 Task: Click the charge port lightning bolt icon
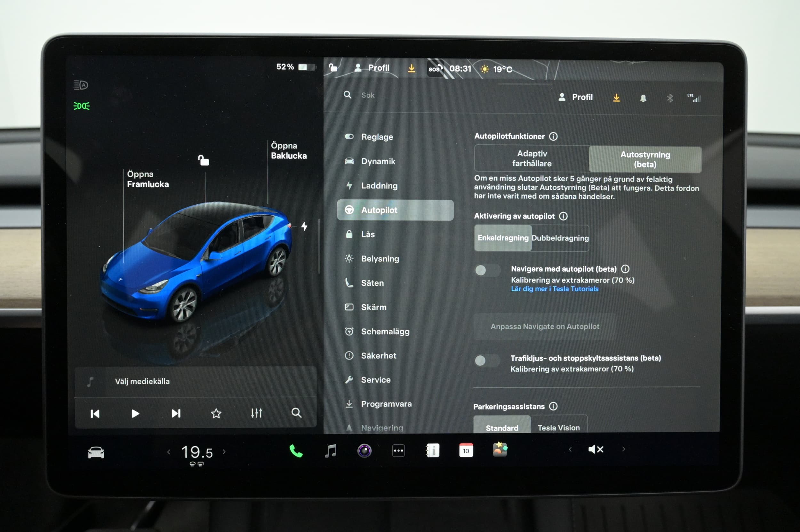304,226
